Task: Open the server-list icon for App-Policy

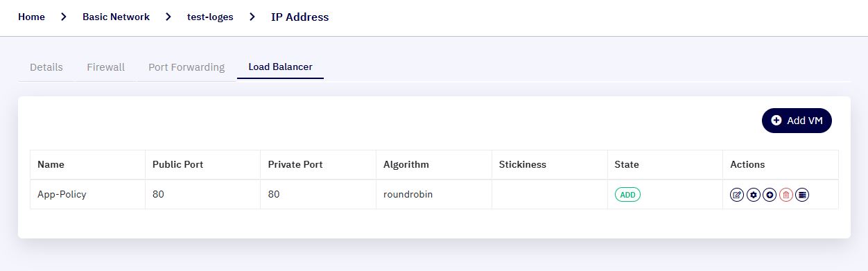Action: pyautogui.click(x=802, y=195)
